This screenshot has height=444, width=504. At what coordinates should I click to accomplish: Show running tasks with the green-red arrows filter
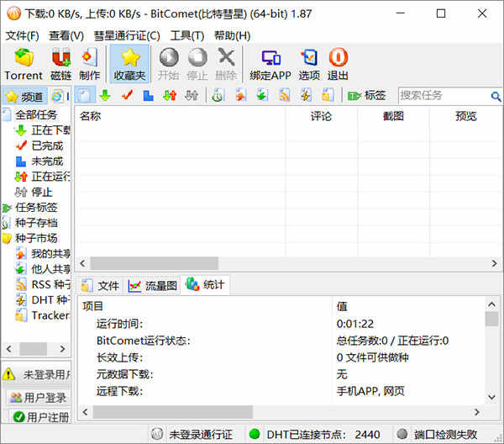point(170,96)
